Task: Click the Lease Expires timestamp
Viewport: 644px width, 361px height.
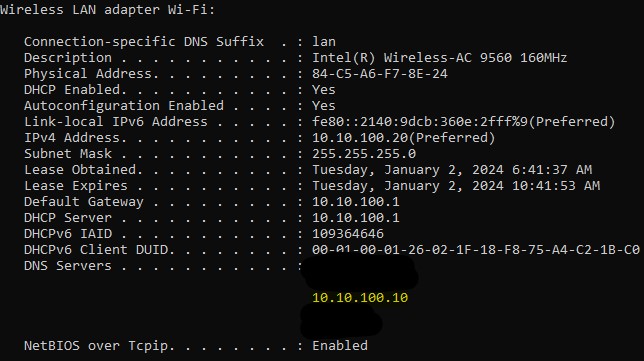Action: 456,186
